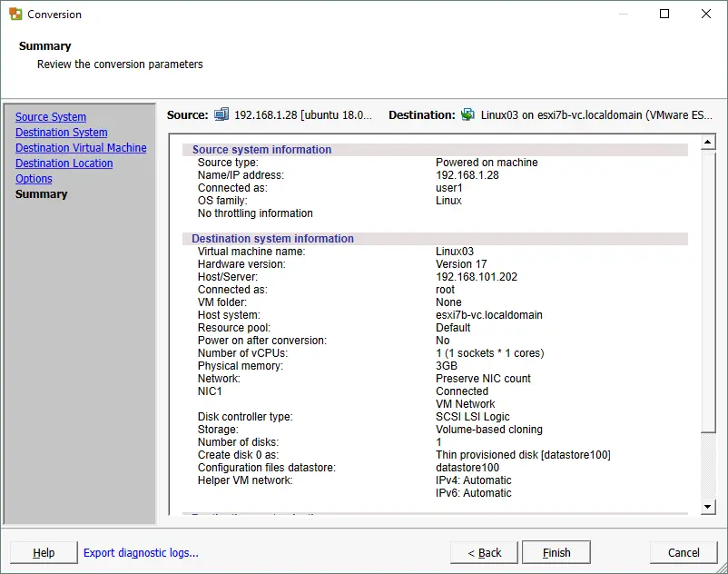Click the scrollbar up arrow
Image resolution: width=728 pixels, height=574 pixels.
(x=707, y=142)
